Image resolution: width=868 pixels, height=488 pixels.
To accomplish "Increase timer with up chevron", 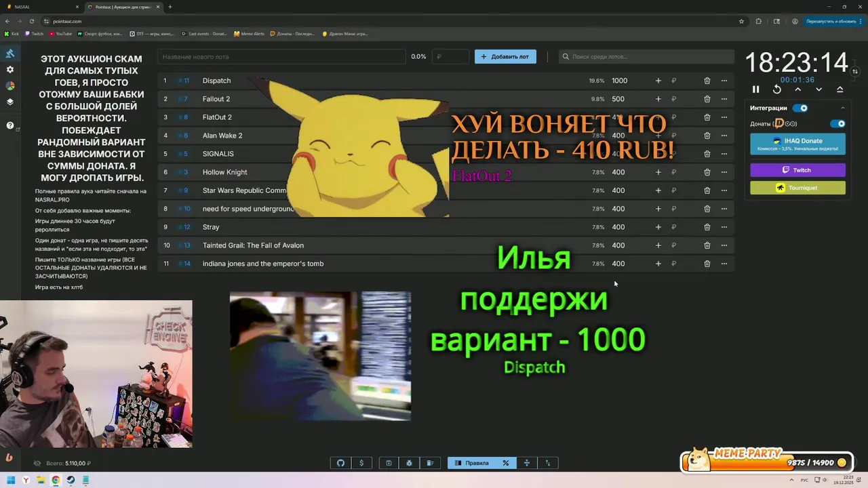I will tap(798, 89).
